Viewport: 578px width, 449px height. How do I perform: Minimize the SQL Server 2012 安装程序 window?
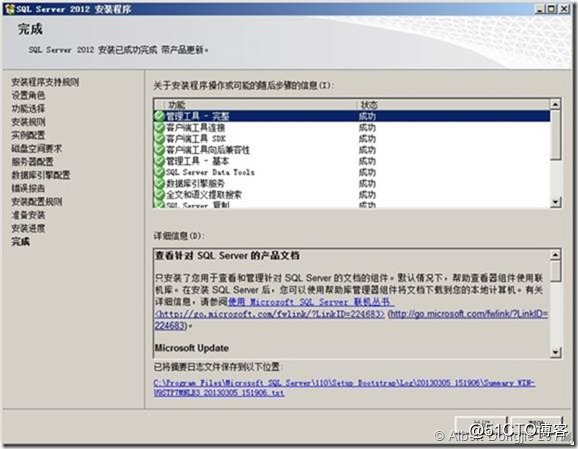point(540,8)
